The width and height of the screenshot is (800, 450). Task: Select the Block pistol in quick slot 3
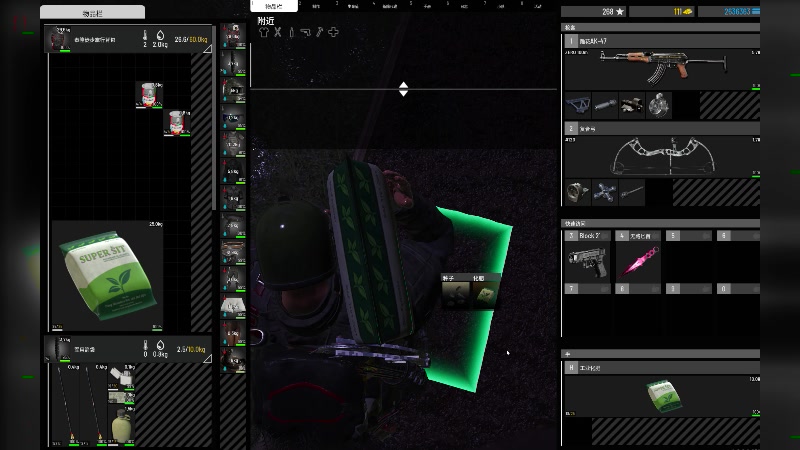point(587,262)
